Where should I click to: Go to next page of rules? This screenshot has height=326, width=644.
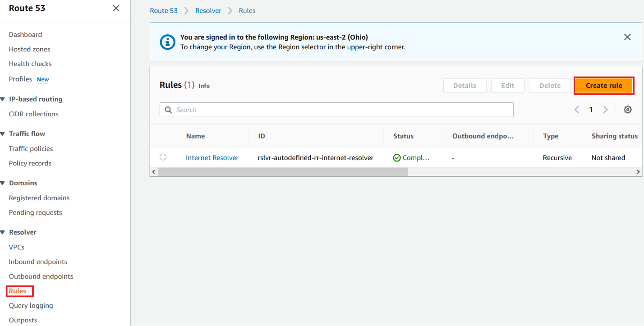pyautogui.click(x=605, y=110)
